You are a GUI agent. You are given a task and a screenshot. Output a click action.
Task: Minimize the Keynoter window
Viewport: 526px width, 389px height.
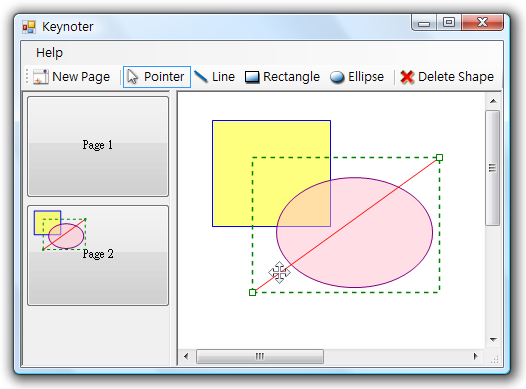coord(424,23)
